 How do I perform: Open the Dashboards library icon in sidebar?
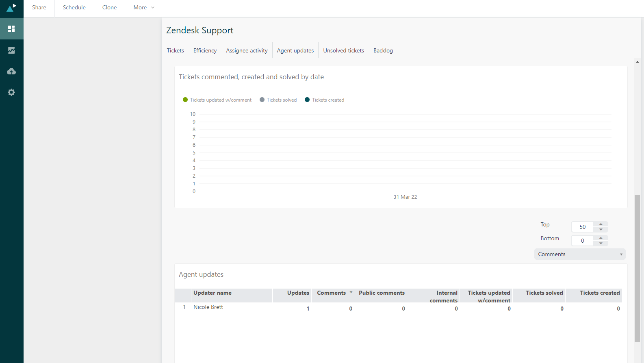tap(11, 29)
